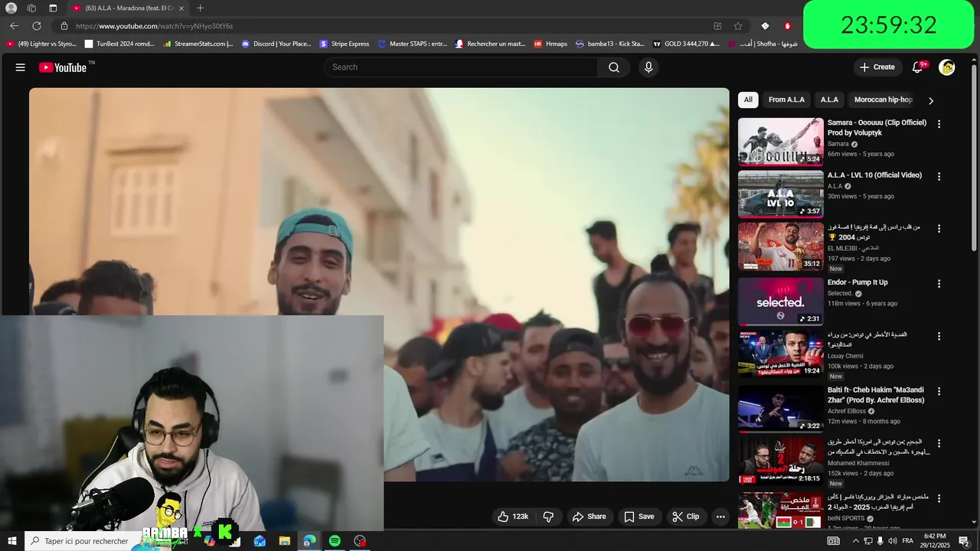Open the Windows Start menu

click(x=11, y=541)
